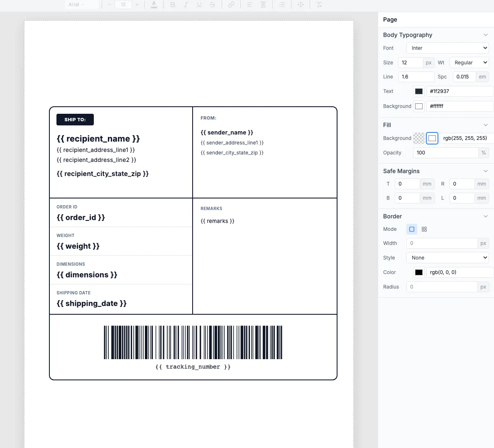494x448 pixels.
Task: Open vertical alignment options
Action: click(263, 5)
